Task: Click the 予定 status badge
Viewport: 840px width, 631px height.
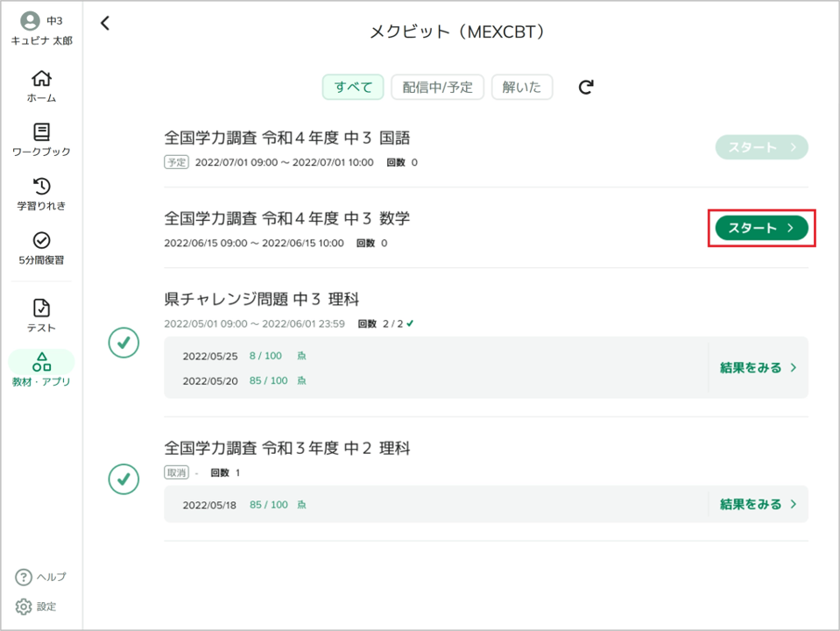Action: click(x=176, y=162)
